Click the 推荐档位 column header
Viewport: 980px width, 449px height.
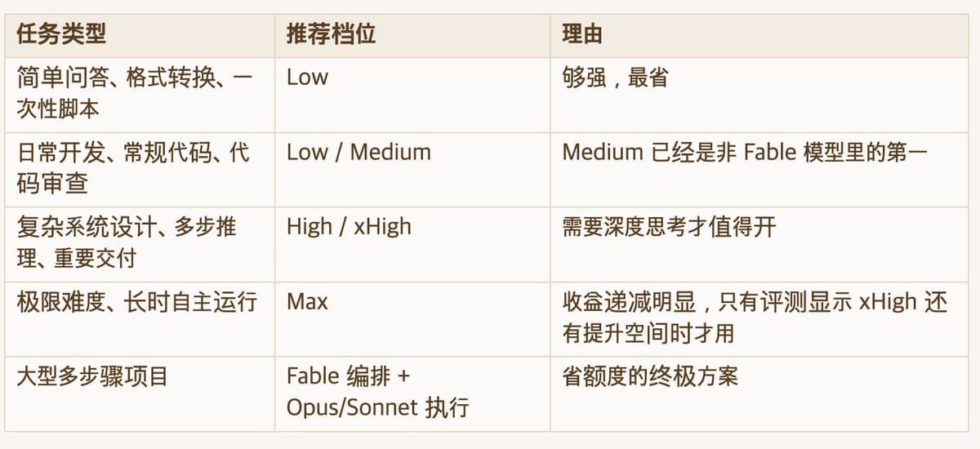click(x=412, y=34)
